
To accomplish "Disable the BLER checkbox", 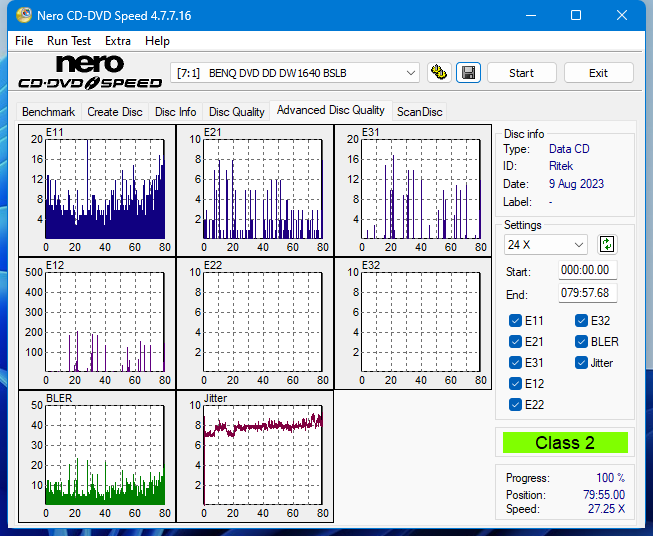I will coord(581,342).
